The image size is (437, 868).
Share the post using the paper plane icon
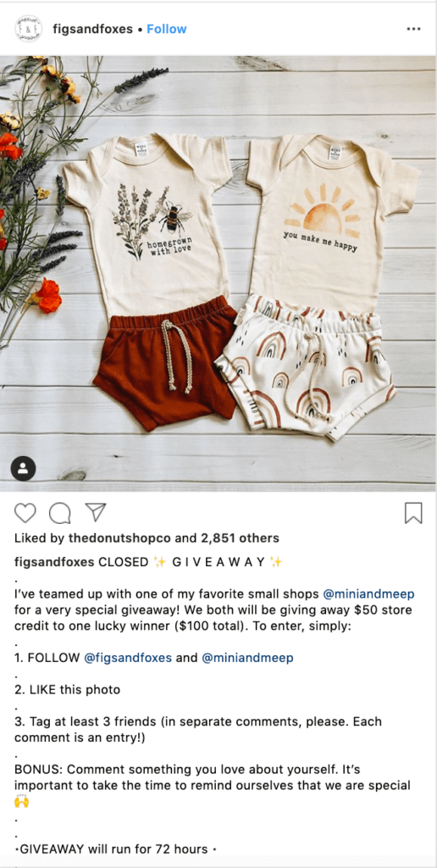[x=95, y=513]
